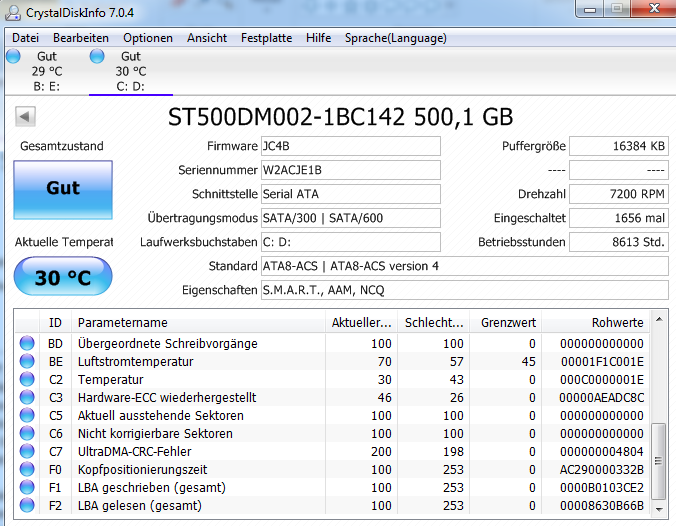Screen dimensions: 676x526
Task: Select disk B: E: status tab
Action: 47,71
